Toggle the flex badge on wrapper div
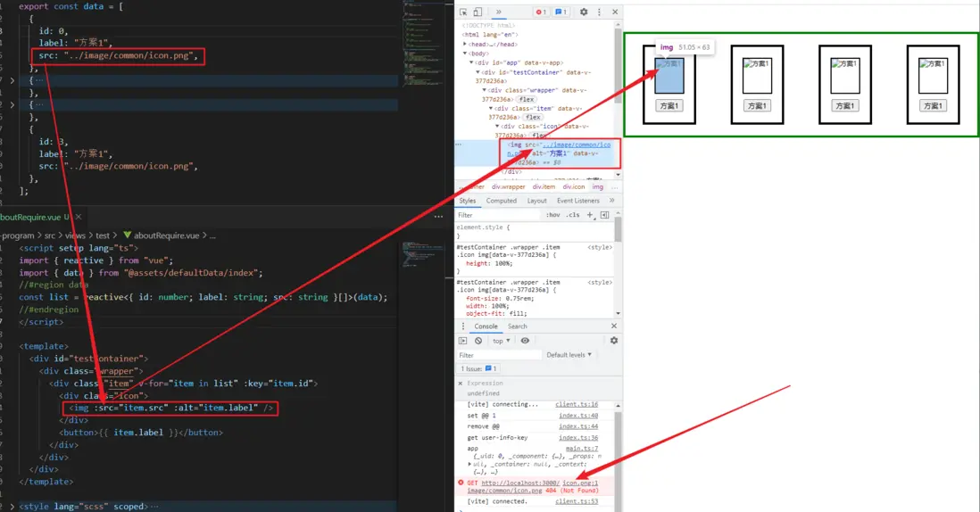This screenshot has height=512, width=980. click(527, 99)
